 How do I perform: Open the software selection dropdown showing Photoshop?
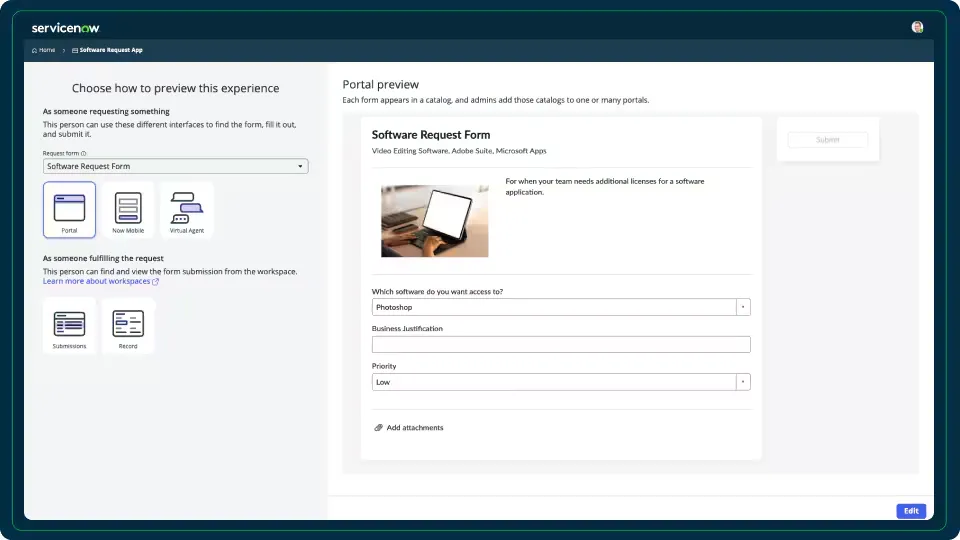(561, 307)
